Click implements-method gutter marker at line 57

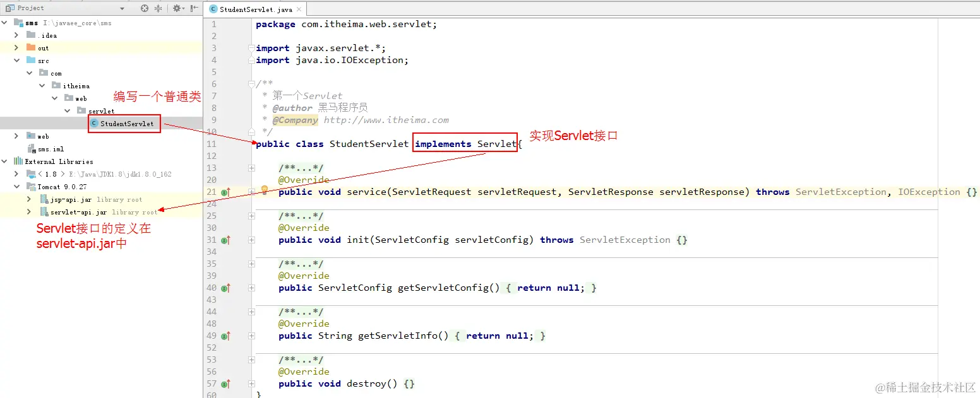pos(226,383)
